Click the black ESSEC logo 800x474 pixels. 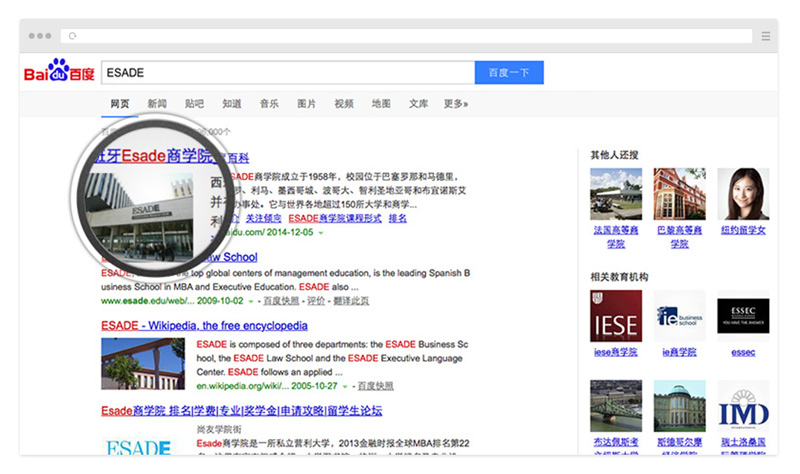coord(743,316)
